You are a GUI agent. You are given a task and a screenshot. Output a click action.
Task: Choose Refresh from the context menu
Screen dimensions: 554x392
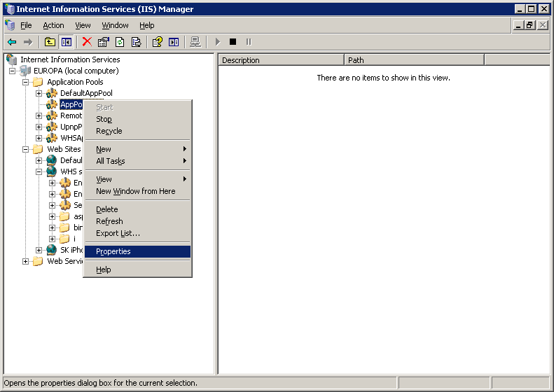point(138,221)
